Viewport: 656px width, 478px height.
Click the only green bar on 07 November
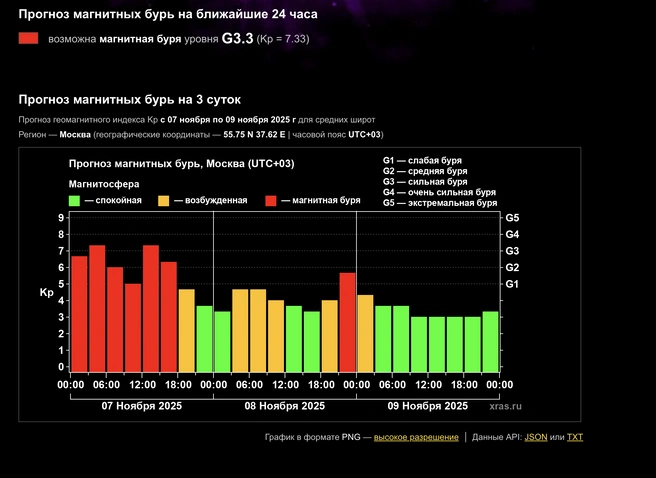click(204, 338)
